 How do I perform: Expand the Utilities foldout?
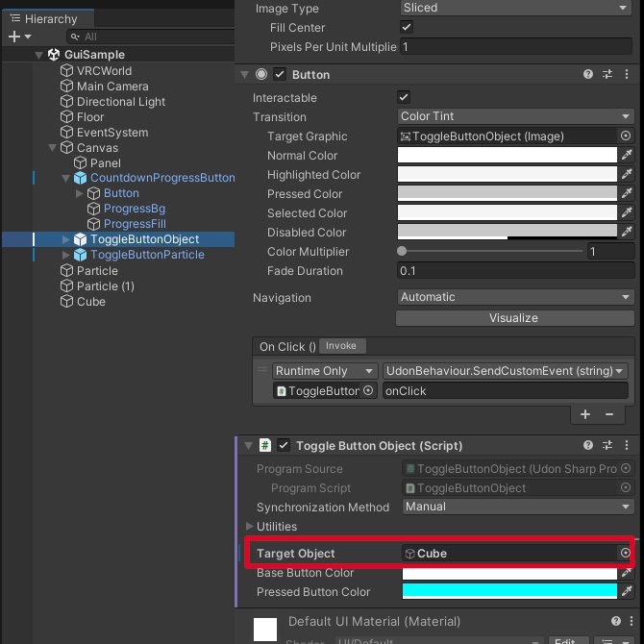pos(251,527)
